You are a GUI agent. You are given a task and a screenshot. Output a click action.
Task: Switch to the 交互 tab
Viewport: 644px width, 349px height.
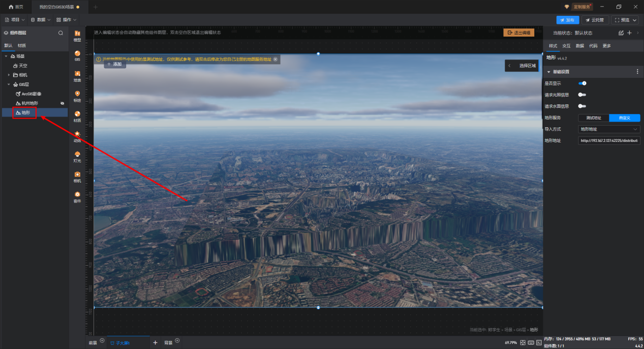[x=566, y=46]
